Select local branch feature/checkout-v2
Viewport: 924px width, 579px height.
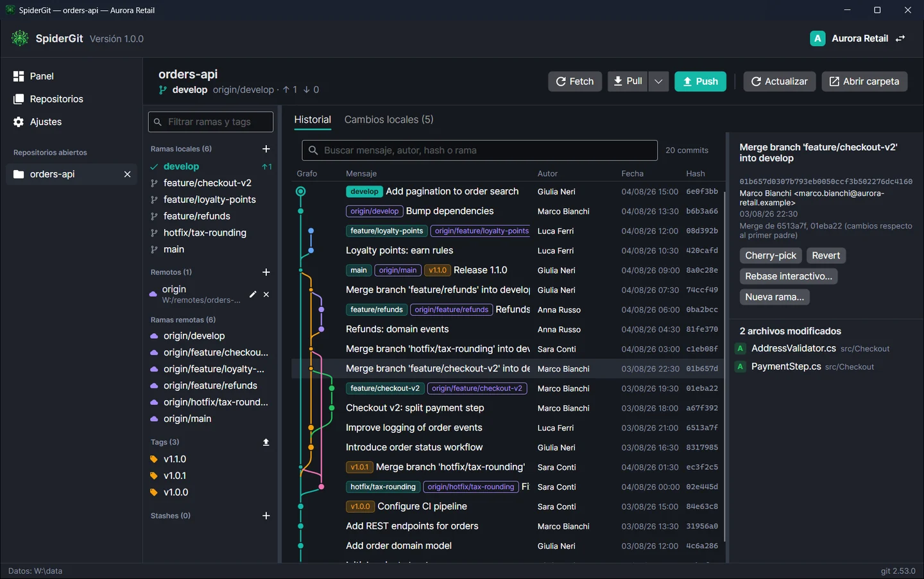212,183
